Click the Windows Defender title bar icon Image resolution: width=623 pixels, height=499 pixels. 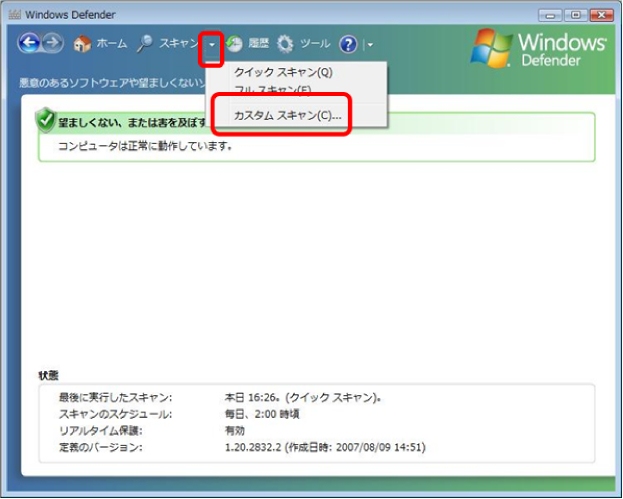14,14
